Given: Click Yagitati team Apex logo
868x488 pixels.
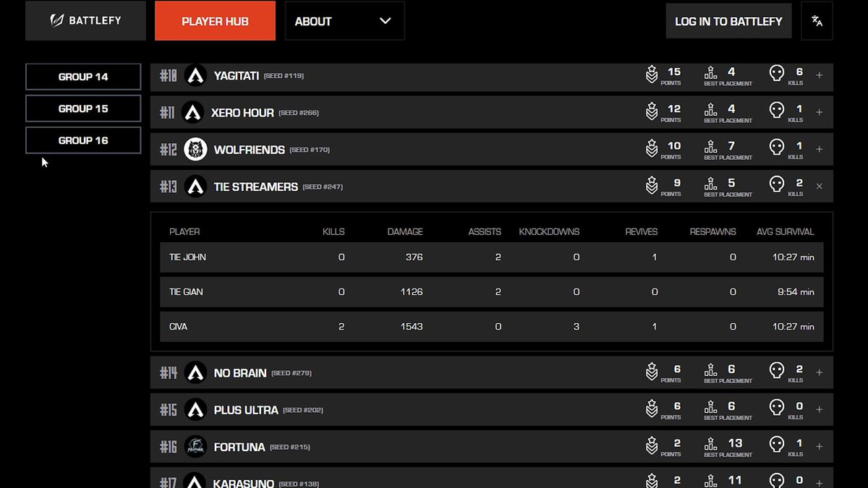Looking at the screenshot, I should pyautogui.click(x=195, y=75).
